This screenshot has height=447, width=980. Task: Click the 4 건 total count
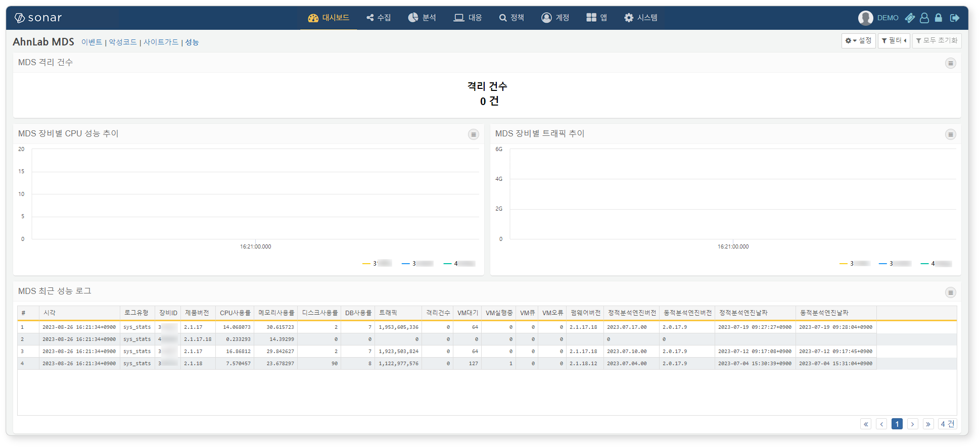click(x=948, y=424)
